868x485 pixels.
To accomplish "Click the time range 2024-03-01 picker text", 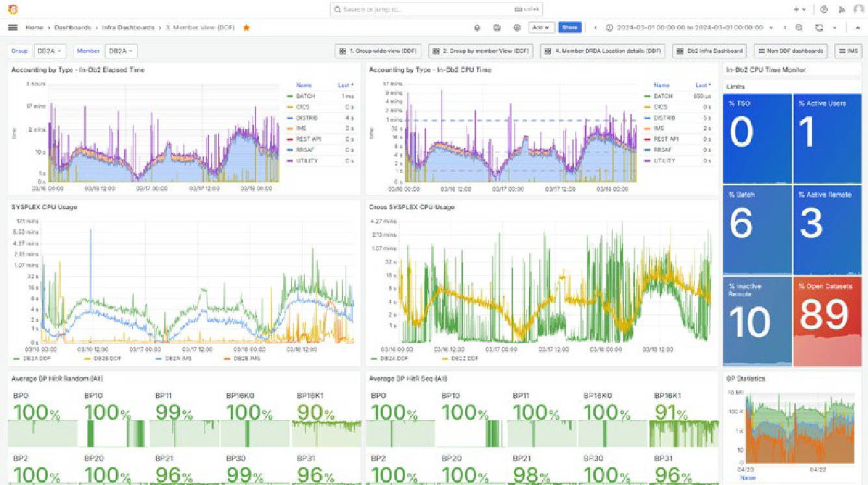I will [x=689, y=28].
